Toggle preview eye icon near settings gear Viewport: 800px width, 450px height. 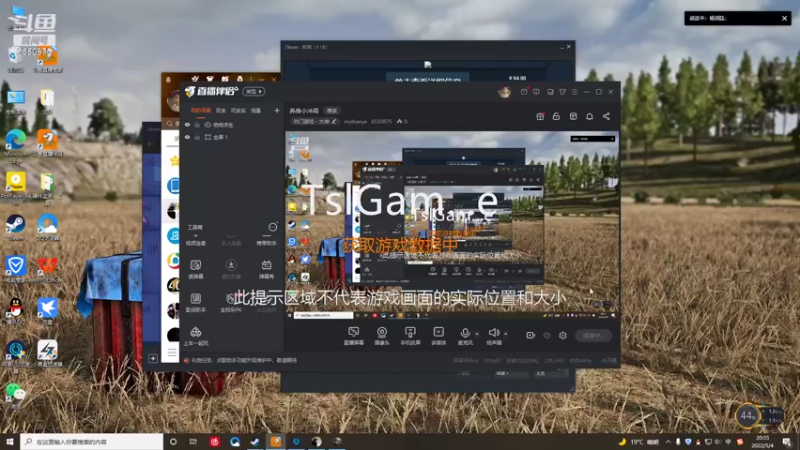pyautogui.click(x=547, y=335)
